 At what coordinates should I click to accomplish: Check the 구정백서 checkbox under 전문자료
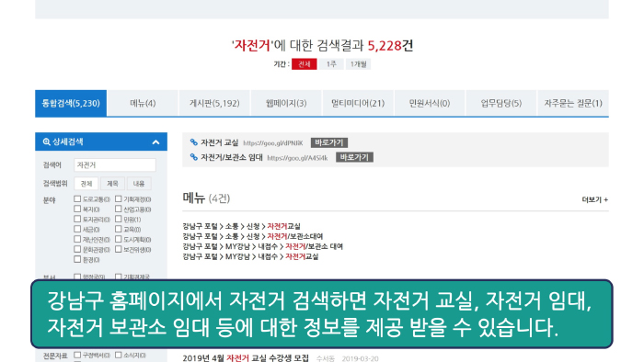[77, 355]
